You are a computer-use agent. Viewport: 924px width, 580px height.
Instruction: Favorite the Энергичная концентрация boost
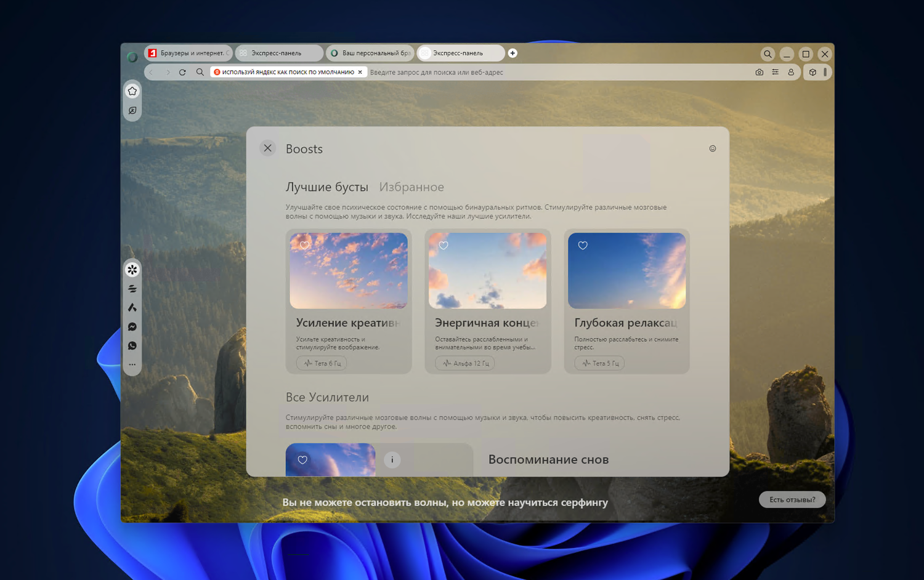[x=444, y=245]
